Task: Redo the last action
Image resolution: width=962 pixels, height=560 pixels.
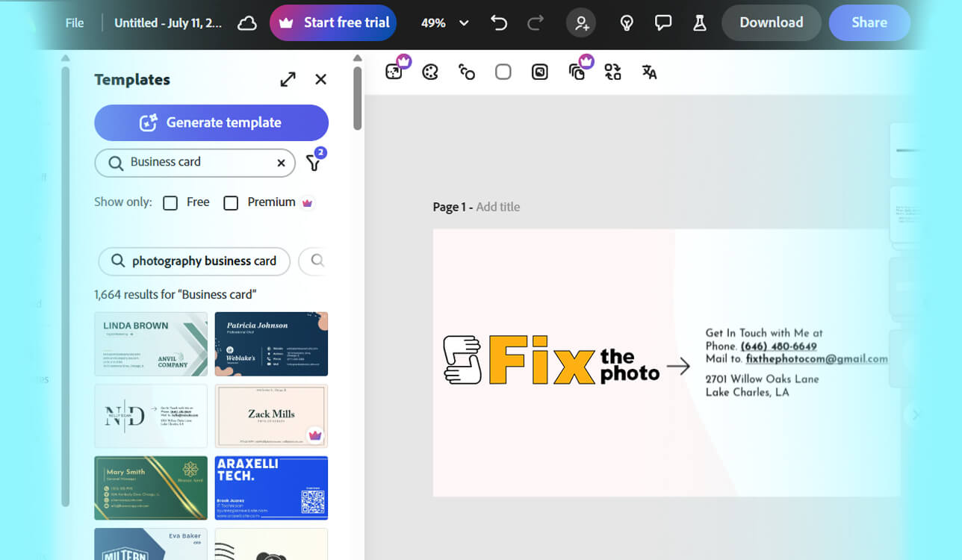Action: 536,22
